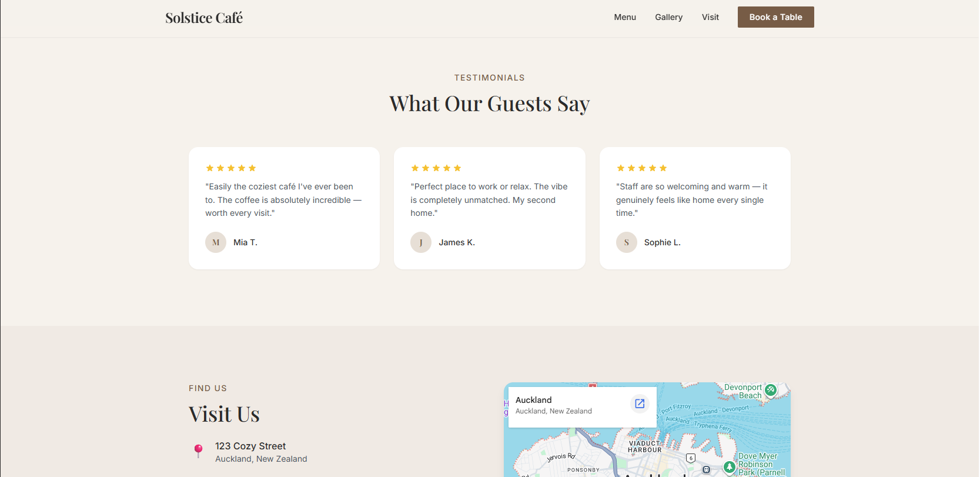980x477 pixels.
Task: Open larger map via external link icon
Action: tap(640, 403)
